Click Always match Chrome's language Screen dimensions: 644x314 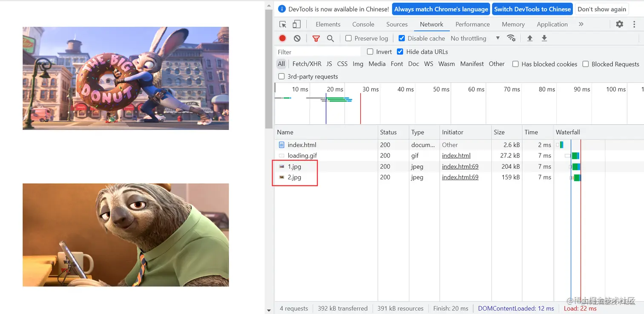(441, 9)
